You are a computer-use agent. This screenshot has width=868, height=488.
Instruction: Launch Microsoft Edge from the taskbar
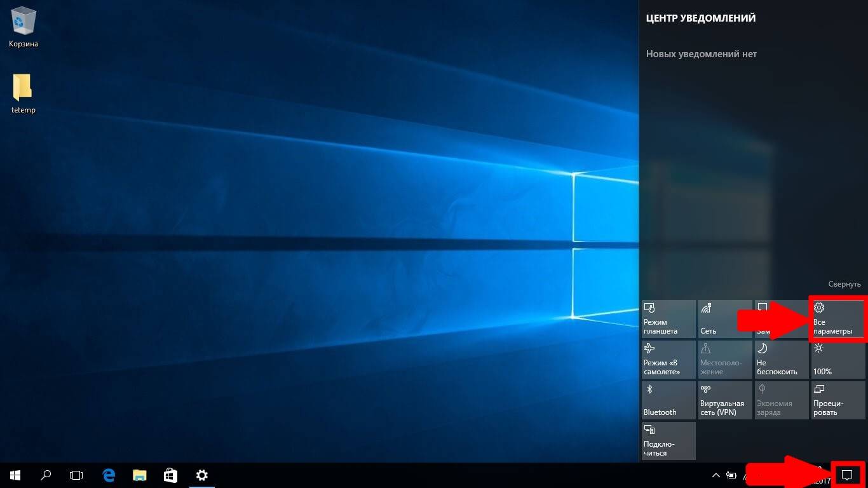109,475
